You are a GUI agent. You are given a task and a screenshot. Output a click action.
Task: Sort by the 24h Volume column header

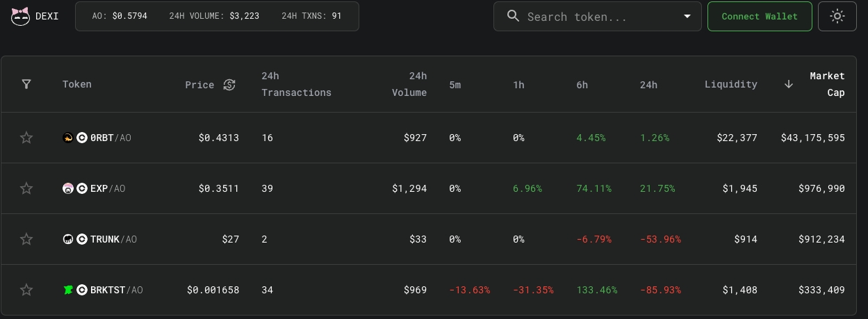point(409,84)
